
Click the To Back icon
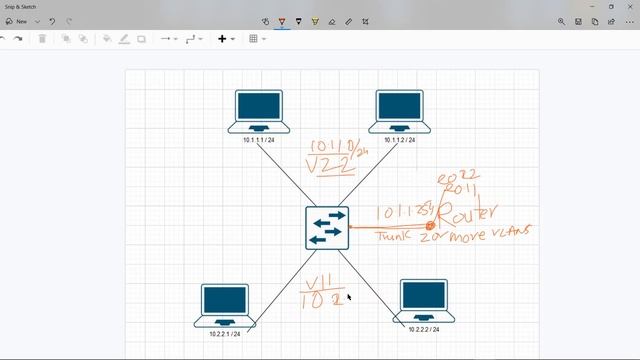[x=83, y=39]
